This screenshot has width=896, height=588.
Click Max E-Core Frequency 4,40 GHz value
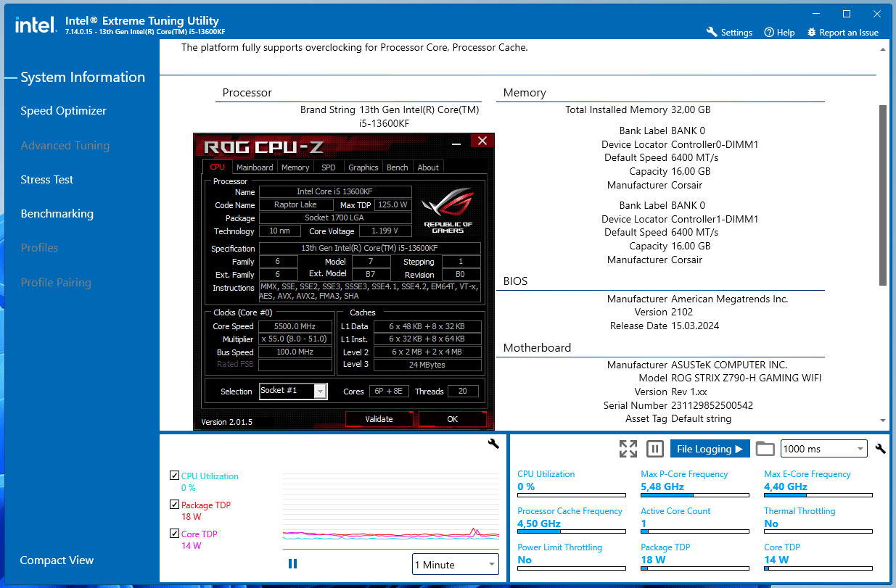pyautogui.click(x=786, y=486)
